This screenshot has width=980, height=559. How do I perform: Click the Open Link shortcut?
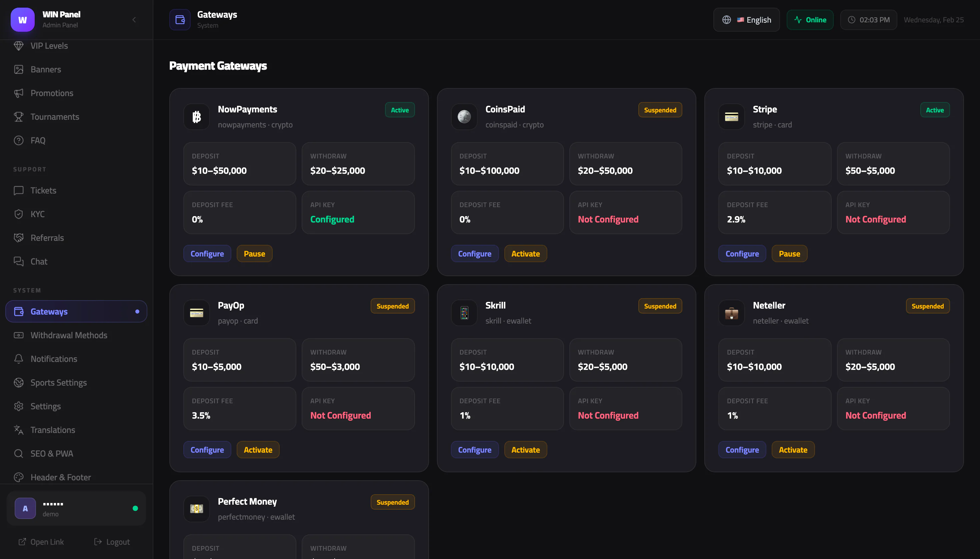tap(41, 542)
